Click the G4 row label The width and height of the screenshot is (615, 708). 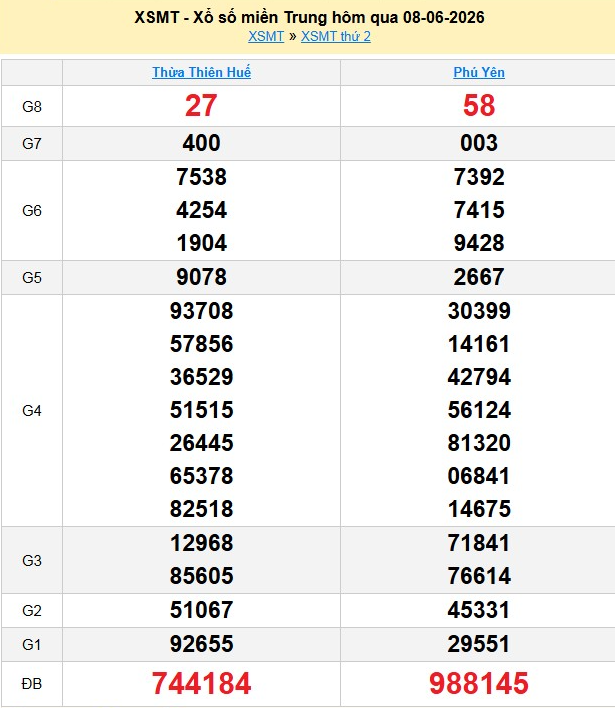32,410
